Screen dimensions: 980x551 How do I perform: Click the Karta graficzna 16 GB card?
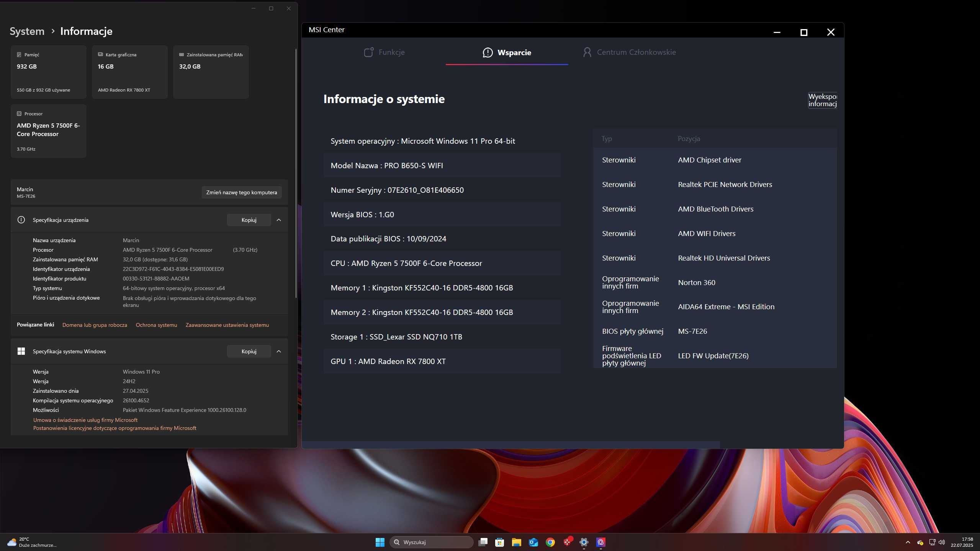tap(130, 72)
